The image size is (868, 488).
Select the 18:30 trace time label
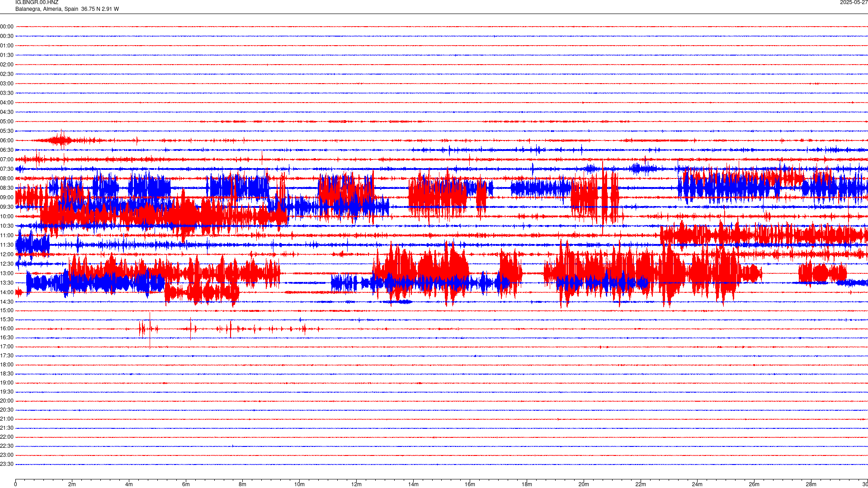[7, 374]
